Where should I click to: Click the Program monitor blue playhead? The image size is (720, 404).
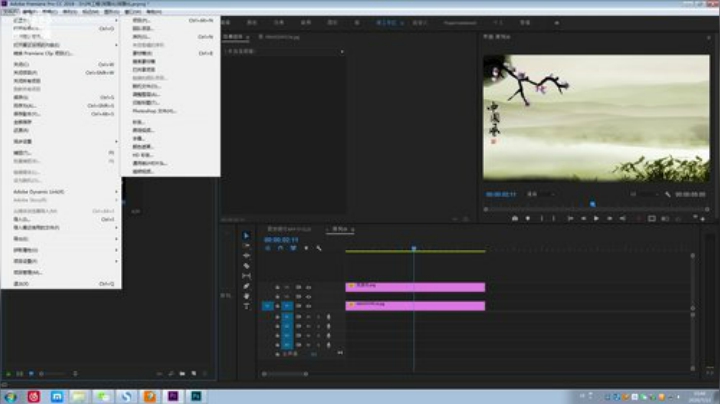point(592,204)
